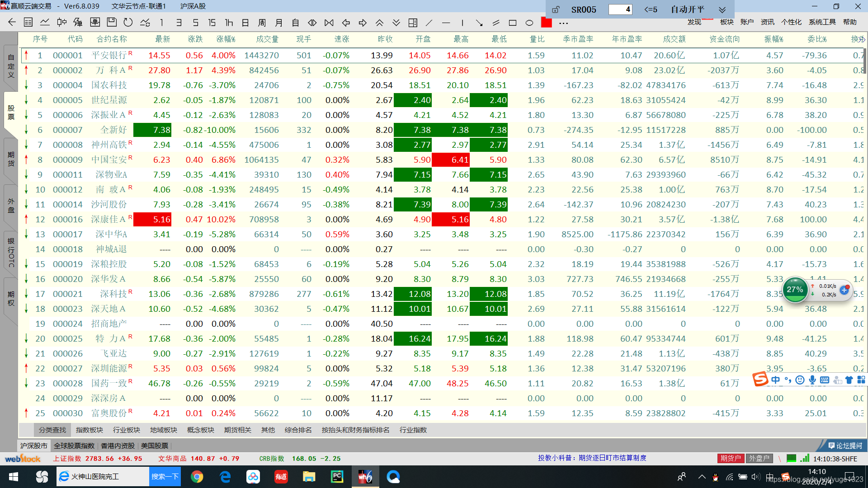Screen dimensions: 868x488
Task: Click the hollow left arrow icon
Action: (x=346, y=23)
